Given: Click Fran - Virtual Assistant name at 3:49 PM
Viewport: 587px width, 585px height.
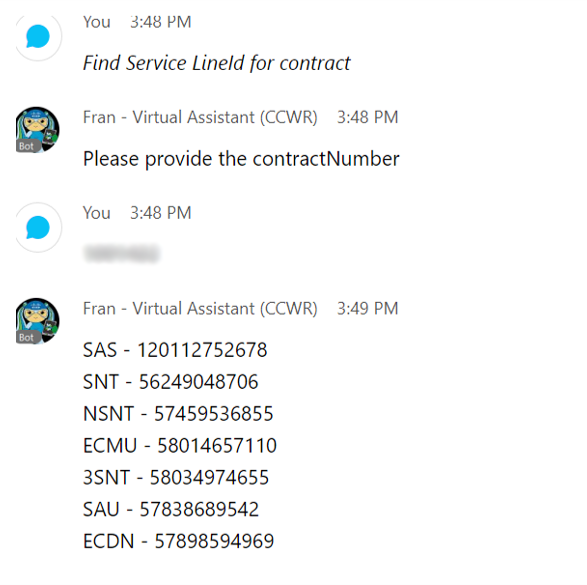Looking at the screenshot, I should 200,308.
